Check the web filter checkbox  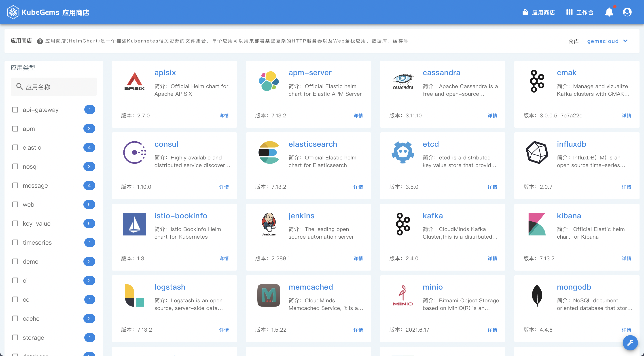pos(15,205)
